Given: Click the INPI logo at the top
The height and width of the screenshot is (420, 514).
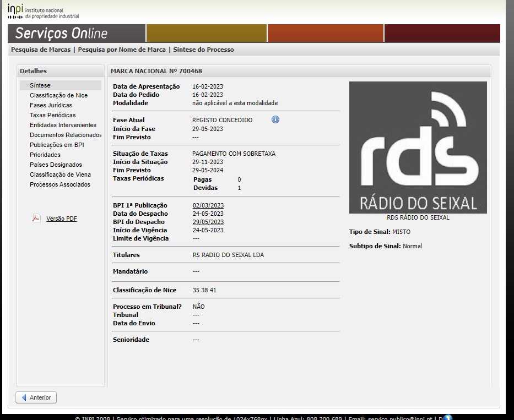Looking at the screenshot, I should tap(44, 12).
